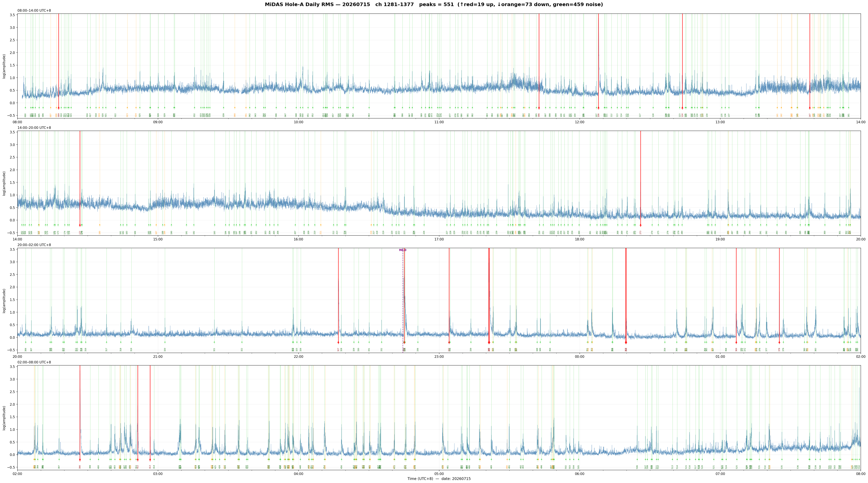
Task: Click the 1.0 y-tick in 20:00–02:00 panel
Action: [12, 312]
